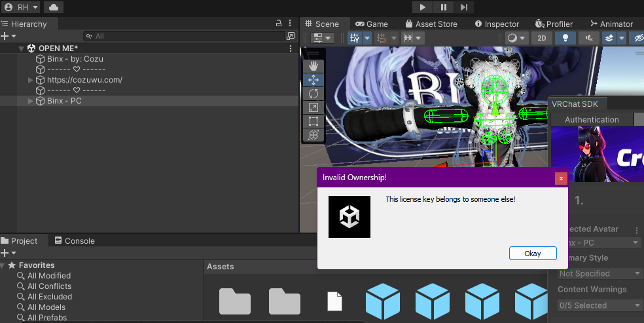Open the Animator tab
This screenshot has width=644, height=323.
click(611, 24)
